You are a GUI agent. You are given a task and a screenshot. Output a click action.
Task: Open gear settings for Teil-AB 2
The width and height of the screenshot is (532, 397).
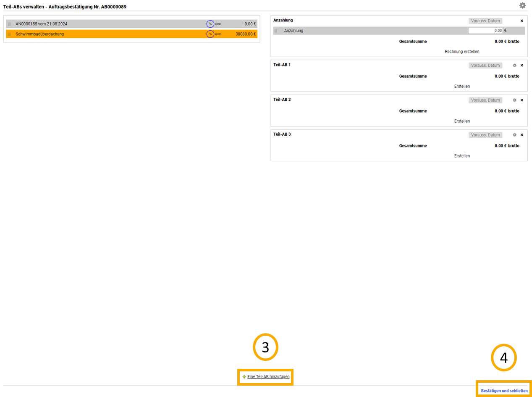(x=514, y=100)
